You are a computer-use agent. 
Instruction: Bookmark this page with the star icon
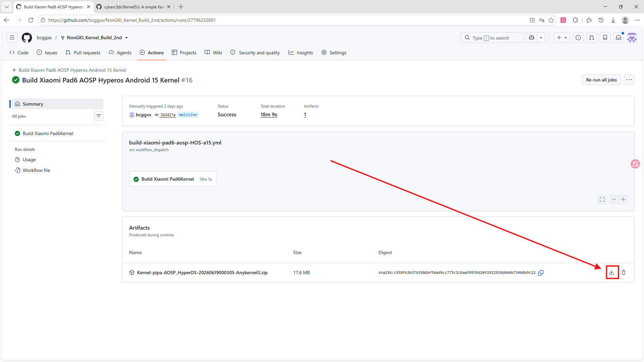(551, 20)
